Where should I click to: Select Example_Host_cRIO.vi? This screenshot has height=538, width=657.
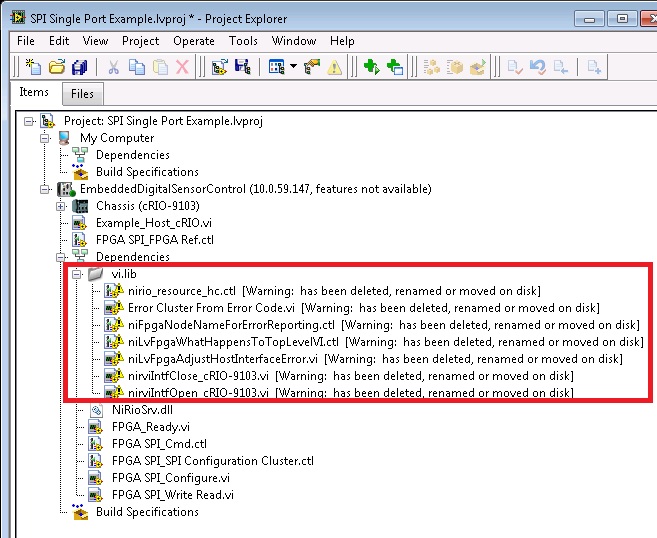(x=154, y=222)
